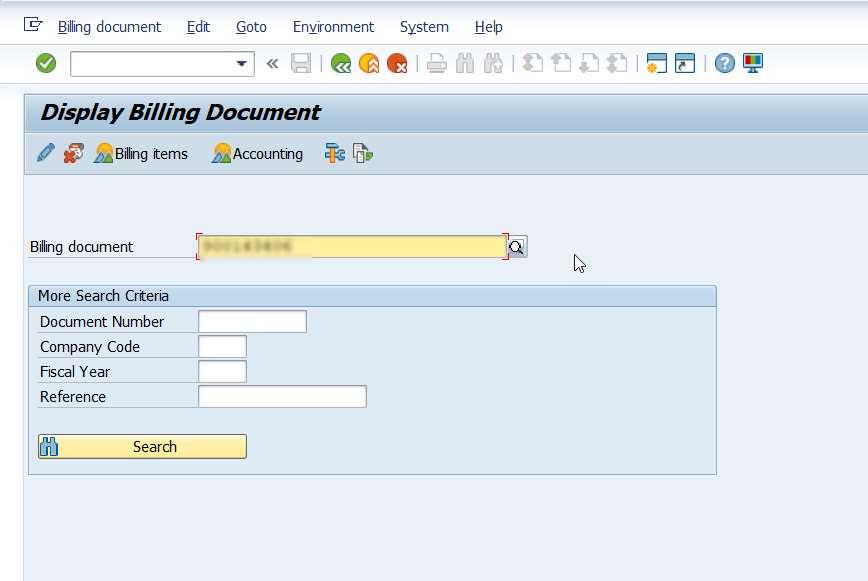Click the More Search Criteria header
868x581 pixels.
pyautogui.click(x=372, y=296)
